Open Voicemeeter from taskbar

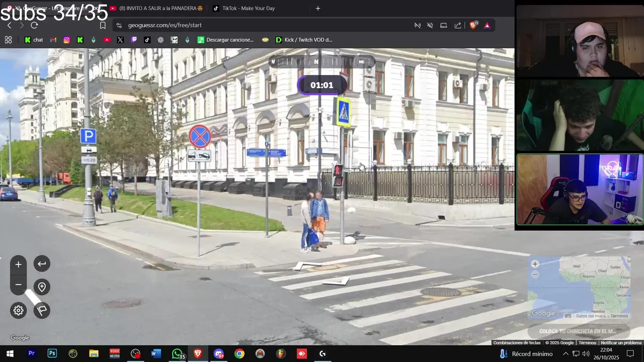[x=115, y=353]
